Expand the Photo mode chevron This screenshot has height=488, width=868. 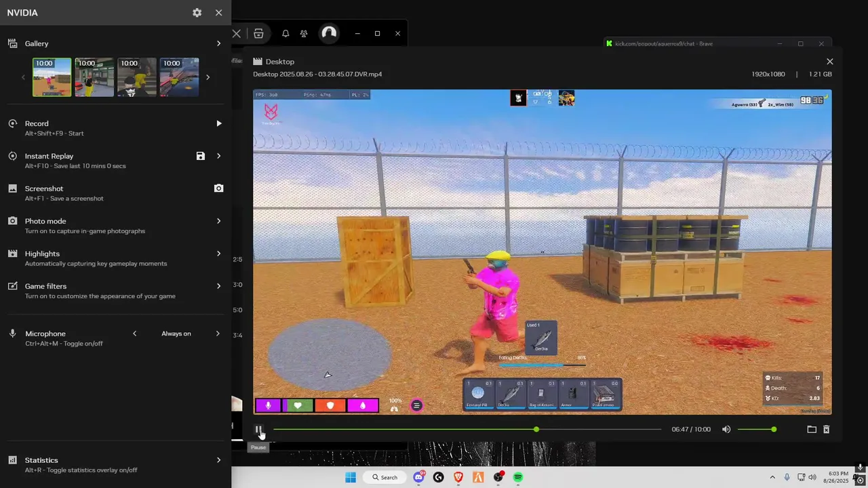click(x=218, y=221)
